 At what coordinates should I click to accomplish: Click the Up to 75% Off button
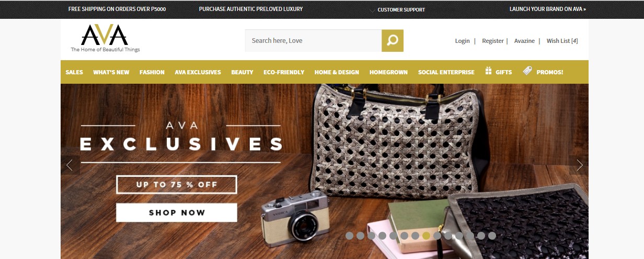tap(177, 185)
